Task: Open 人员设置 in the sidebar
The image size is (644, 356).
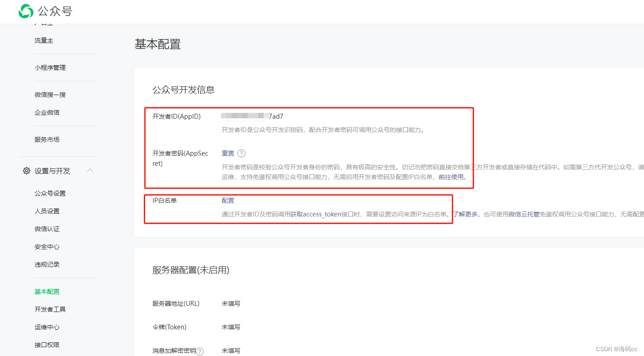Action: 47,211
